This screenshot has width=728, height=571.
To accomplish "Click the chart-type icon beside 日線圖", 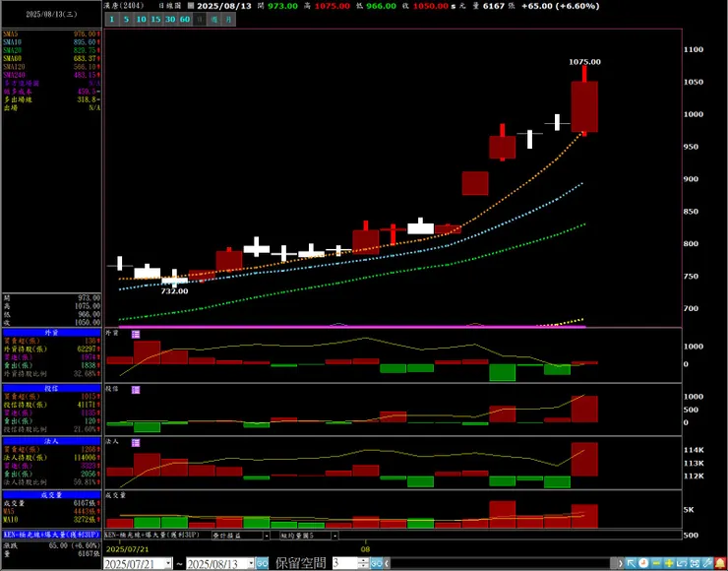I will [x=191, y=6].
